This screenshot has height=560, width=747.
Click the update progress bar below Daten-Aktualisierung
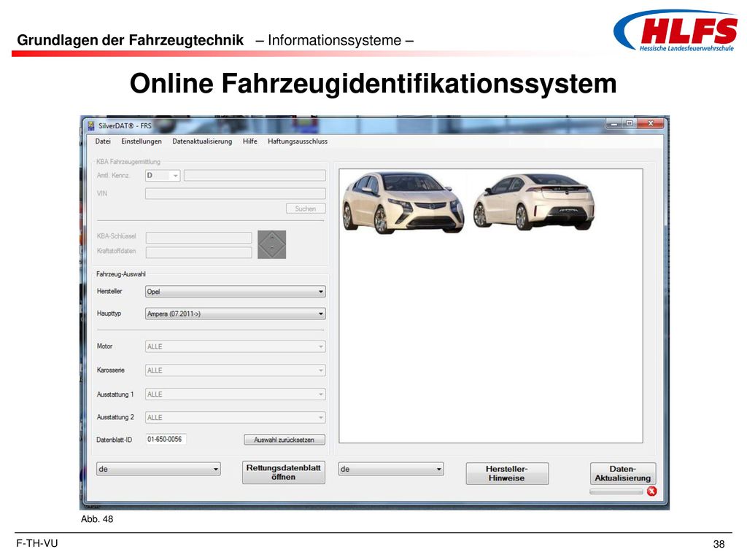[x=616, y=491]
